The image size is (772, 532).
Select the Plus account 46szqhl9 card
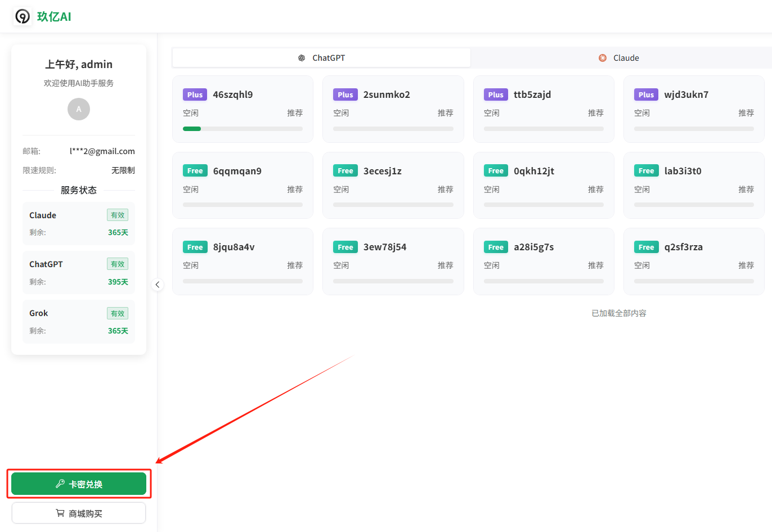point(243,109)
